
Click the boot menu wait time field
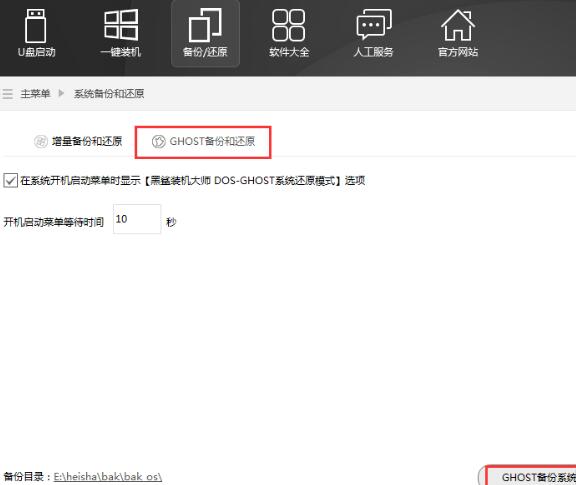click(x=137, y=219)
